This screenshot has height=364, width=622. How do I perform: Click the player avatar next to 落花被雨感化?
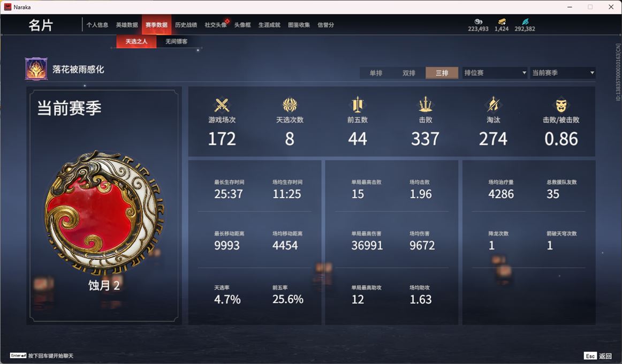pos(36,69)
